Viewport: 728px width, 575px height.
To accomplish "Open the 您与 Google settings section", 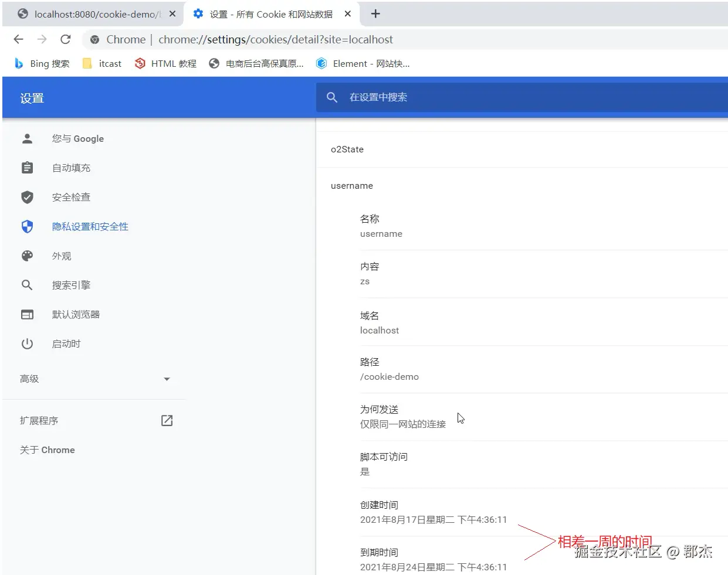I will [78, 138].
